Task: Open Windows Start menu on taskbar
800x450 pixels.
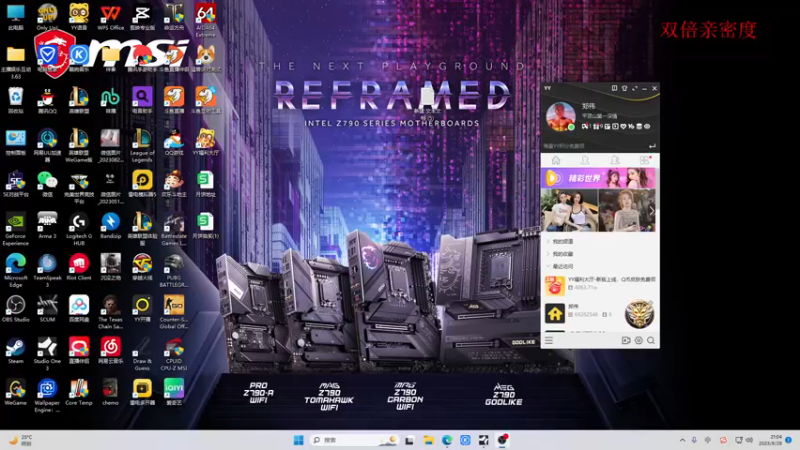Action: point(299,440)
